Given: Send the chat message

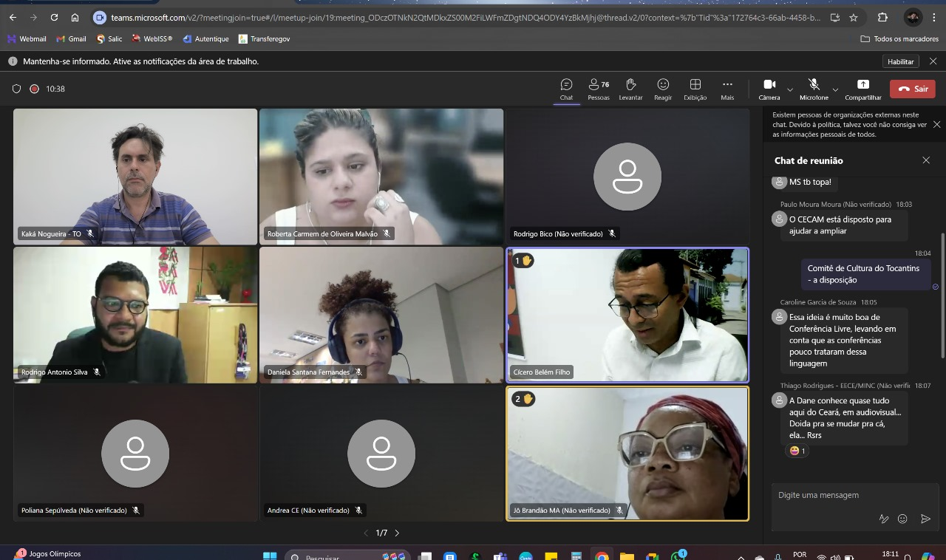Looking at the screenshot, I should click(925, 519).
